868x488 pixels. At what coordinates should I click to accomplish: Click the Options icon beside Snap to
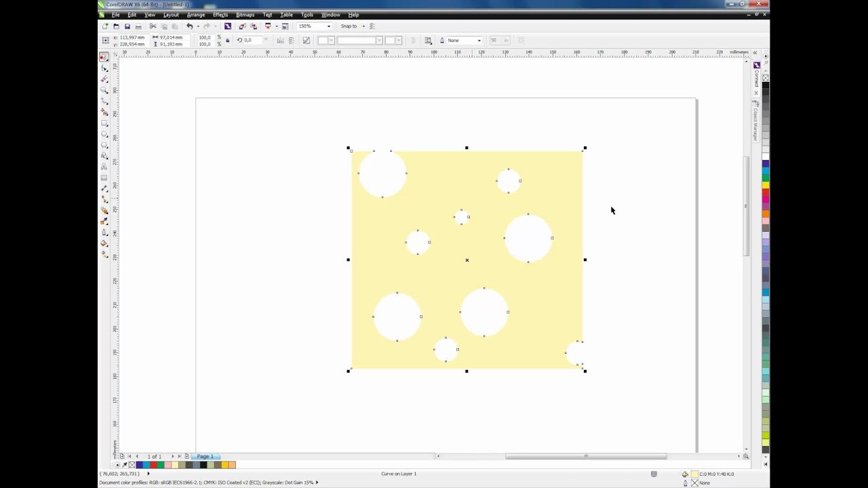[x=372, y=26]
